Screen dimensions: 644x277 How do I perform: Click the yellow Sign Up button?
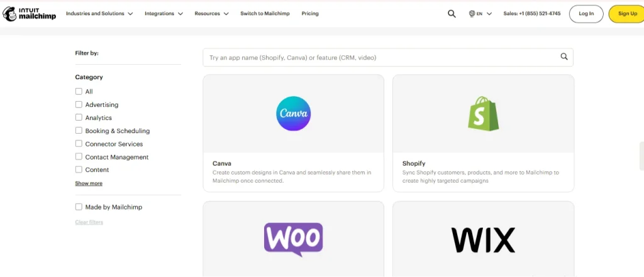click(627, 13)
